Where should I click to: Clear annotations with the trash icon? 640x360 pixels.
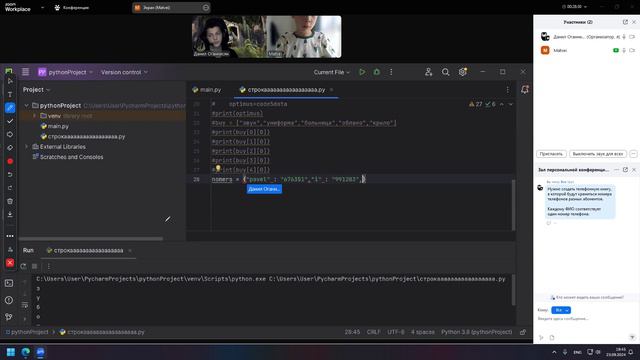click(x=10, y=201)
